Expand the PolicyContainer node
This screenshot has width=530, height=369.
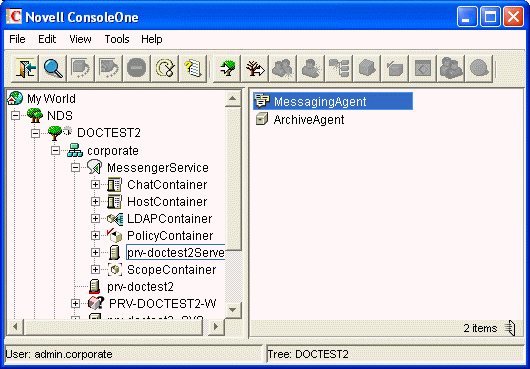click(95, 236)
